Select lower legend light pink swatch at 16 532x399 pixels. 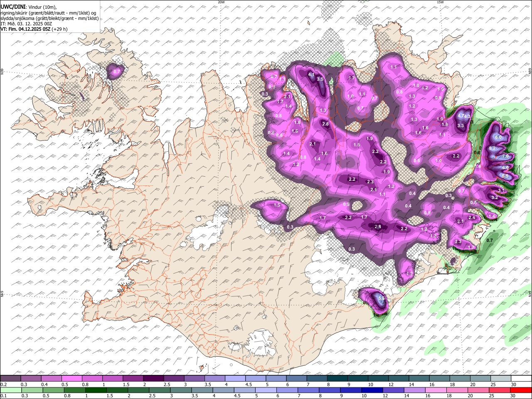click(436, 390)
